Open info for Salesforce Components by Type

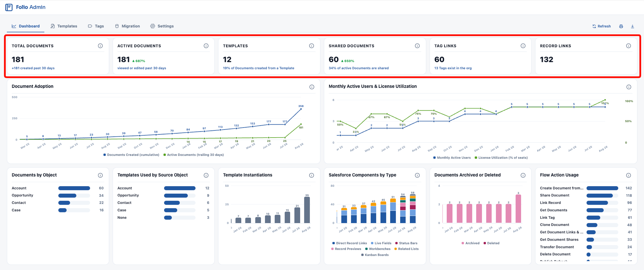(x=417, y=175)
